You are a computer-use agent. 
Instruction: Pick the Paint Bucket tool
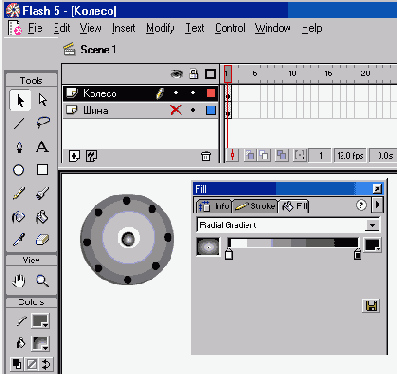pyautogui.click(x=42, y=217)
